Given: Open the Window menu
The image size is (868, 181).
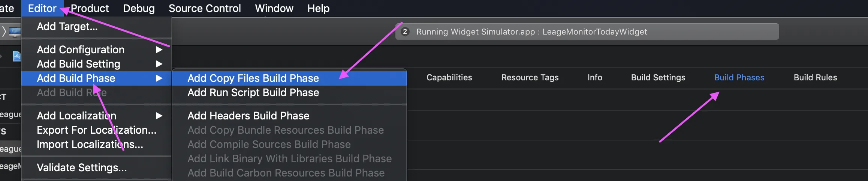Looking at the screenshot, I should (274, 8).
